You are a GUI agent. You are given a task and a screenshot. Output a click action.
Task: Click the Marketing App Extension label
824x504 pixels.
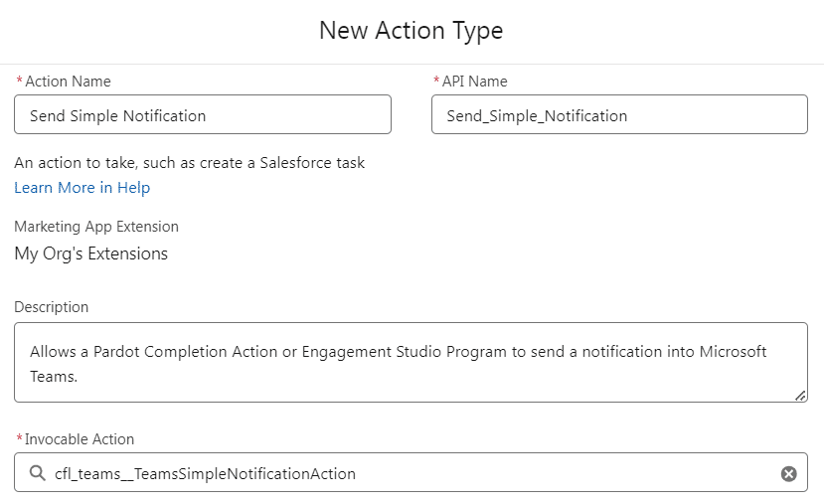click(96, 227)
